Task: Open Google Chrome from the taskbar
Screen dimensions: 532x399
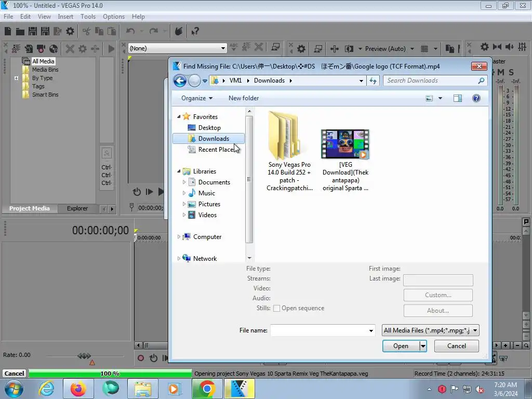Action: [x=207, y=389]
